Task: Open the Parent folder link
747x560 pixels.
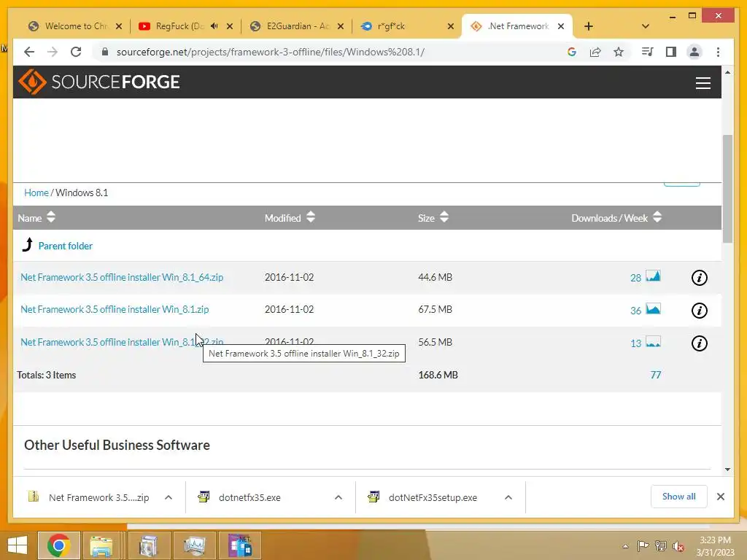Action: click(65, 246)
